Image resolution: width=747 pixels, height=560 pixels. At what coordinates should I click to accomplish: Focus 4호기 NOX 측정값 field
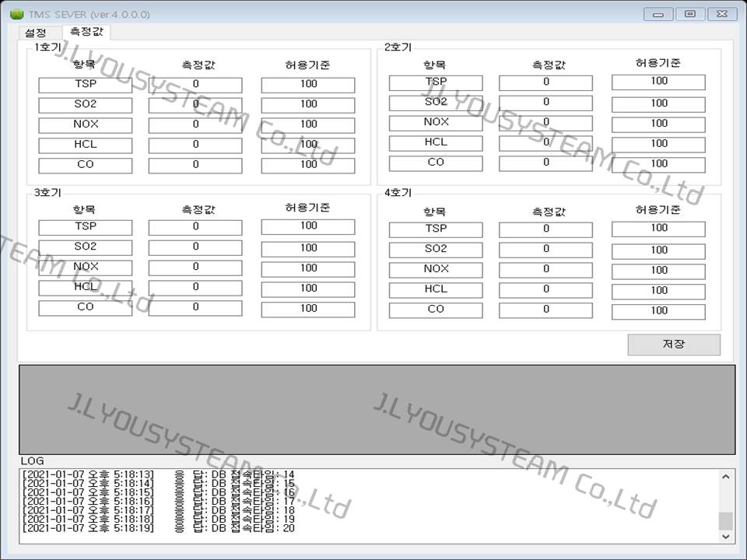tap(546, 270)
